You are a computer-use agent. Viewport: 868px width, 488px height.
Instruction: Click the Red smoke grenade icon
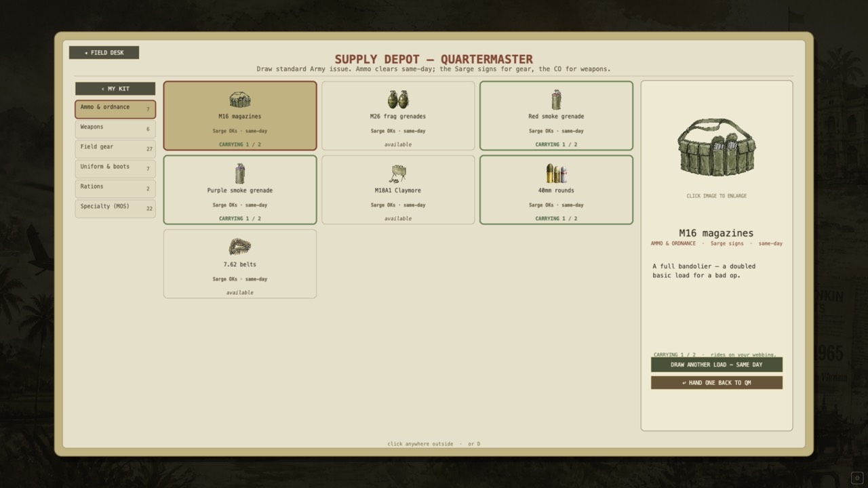[556, 100]
